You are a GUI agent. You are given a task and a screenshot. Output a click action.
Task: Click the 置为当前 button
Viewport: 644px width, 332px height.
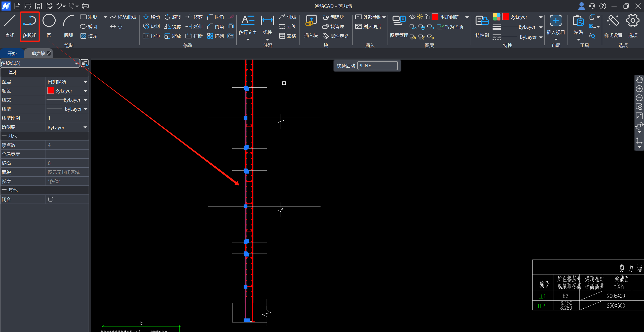pos(450,27)
